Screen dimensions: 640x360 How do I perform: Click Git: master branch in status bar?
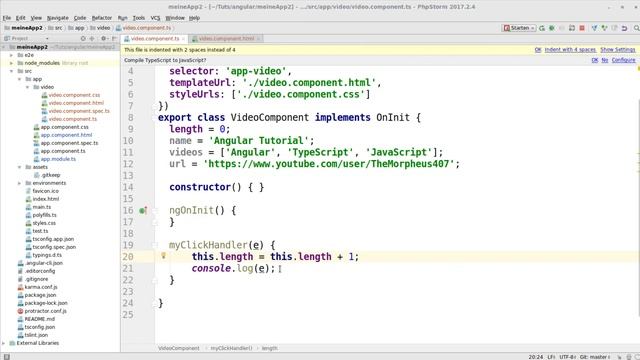click(595, 357)
